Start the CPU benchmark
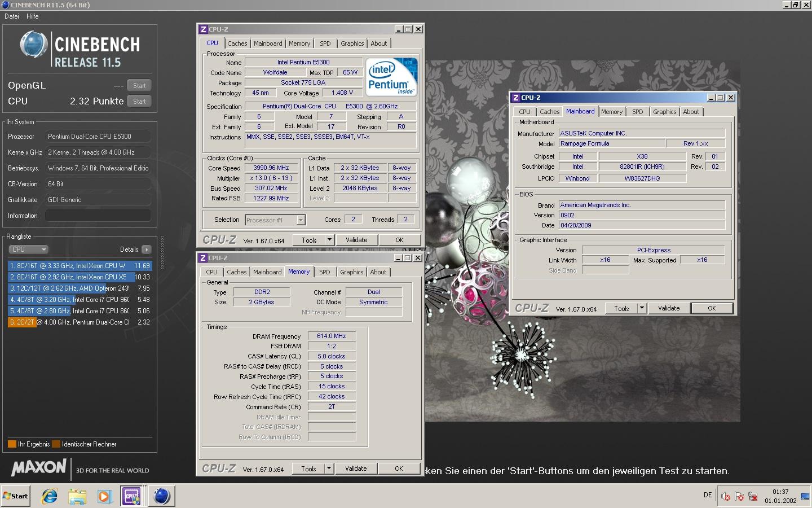812x508 pixels. tap(139, 102)
